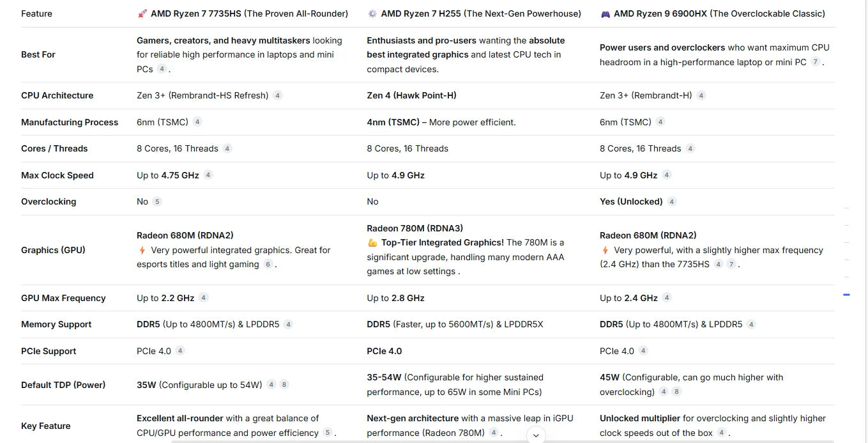
Task: Click the 'Overclocking' row label
Action: [49, 201]
